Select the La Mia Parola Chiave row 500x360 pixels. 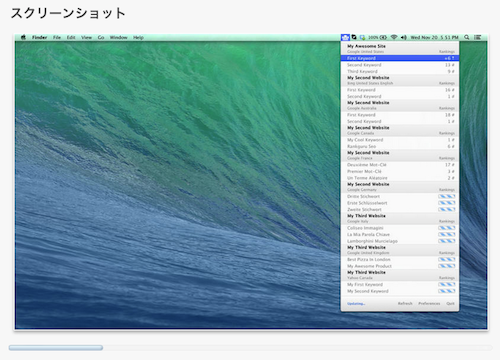tap(400, 234)
